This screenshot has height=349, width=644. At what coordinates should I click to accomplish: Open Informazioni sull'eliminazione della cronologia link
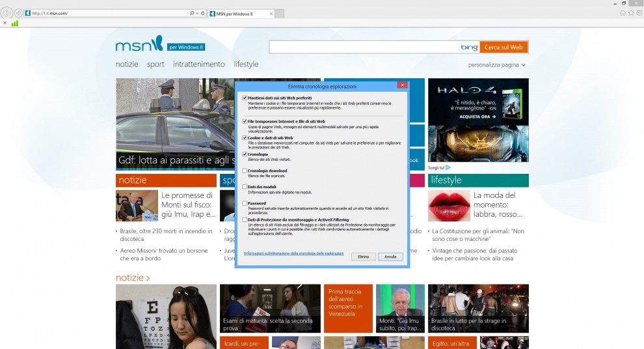tap(293, 253)
